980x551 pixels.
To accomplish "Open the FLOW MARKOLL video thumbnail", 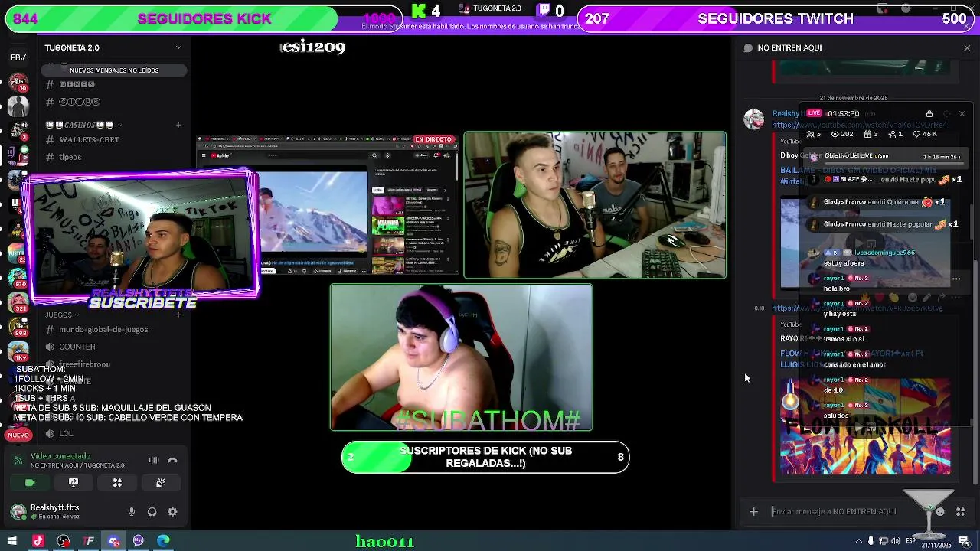I will coord(865,426).
